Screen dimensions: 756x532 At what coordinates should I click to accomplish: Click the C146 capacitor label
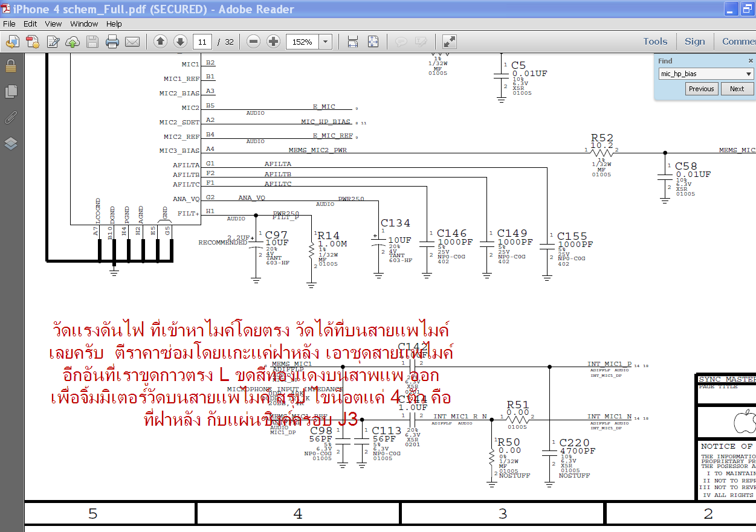click(452, 233)
